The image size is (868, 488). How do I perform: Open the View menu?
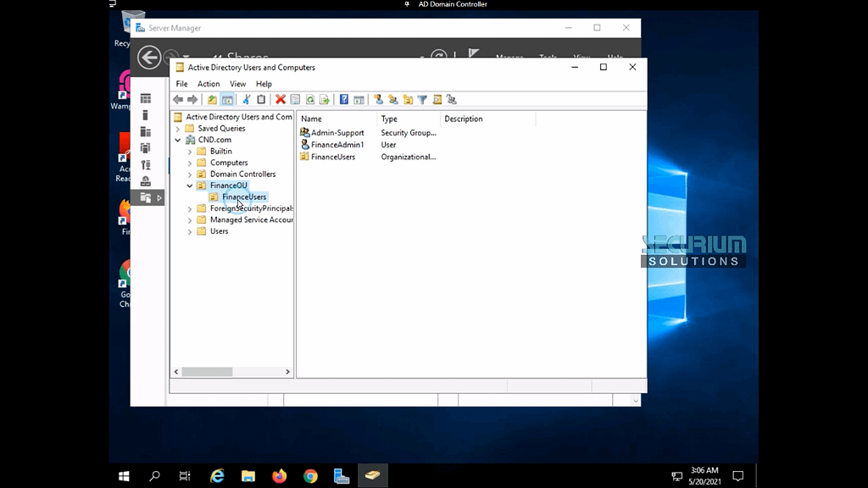tap(237, 84)
